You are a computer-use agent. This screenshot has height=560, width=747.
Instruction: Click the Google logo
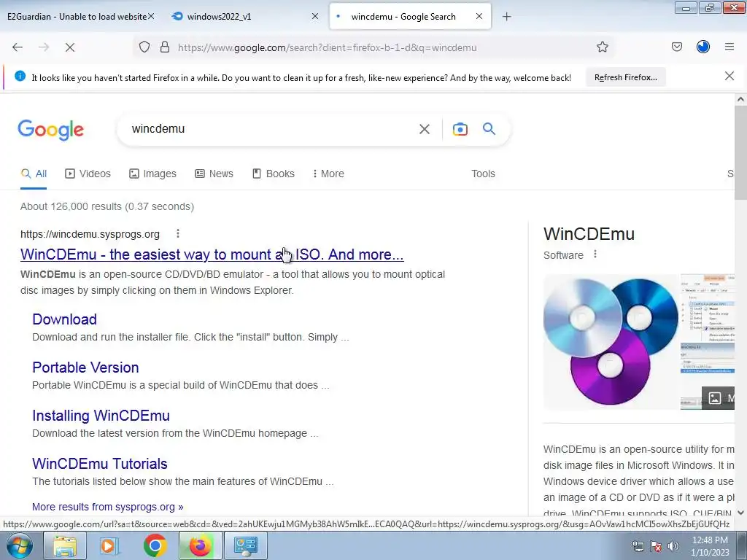[x=51, y=130]
